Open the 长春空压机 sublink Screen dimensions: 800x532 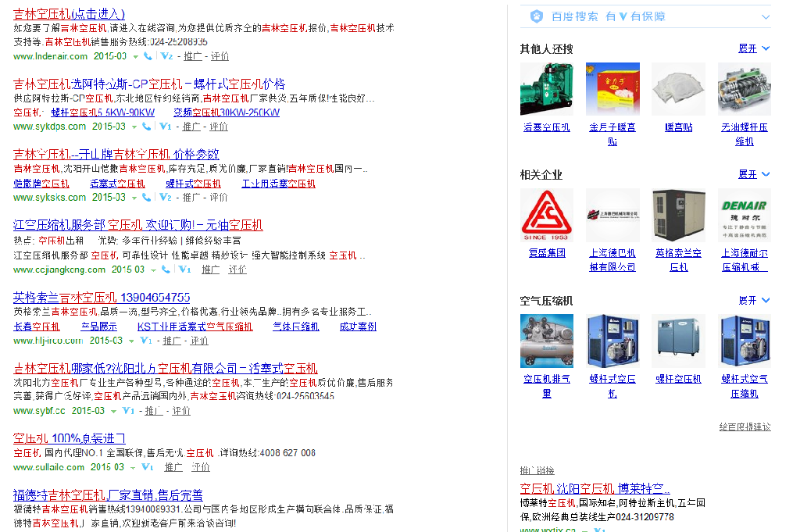[37, 327]
